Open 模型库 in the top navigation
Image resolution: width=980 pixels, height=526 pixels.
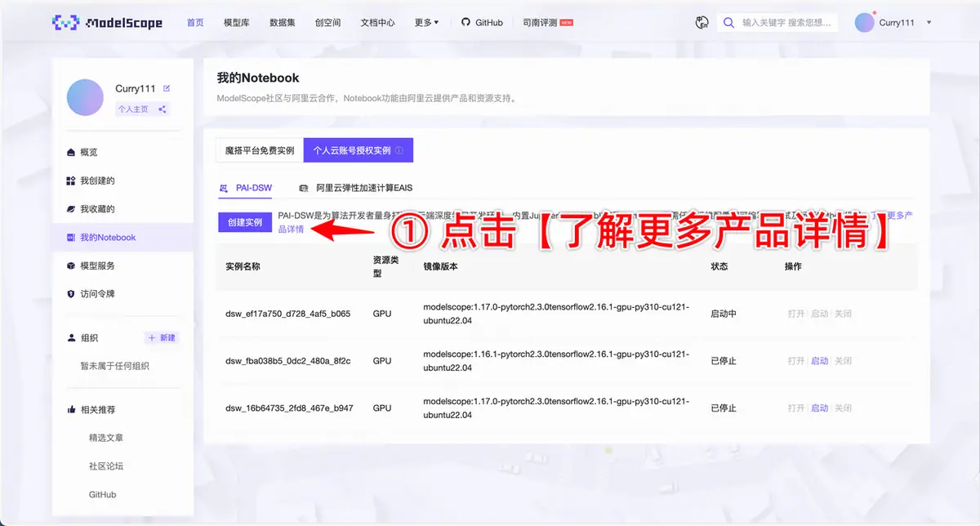coord(237,23)
